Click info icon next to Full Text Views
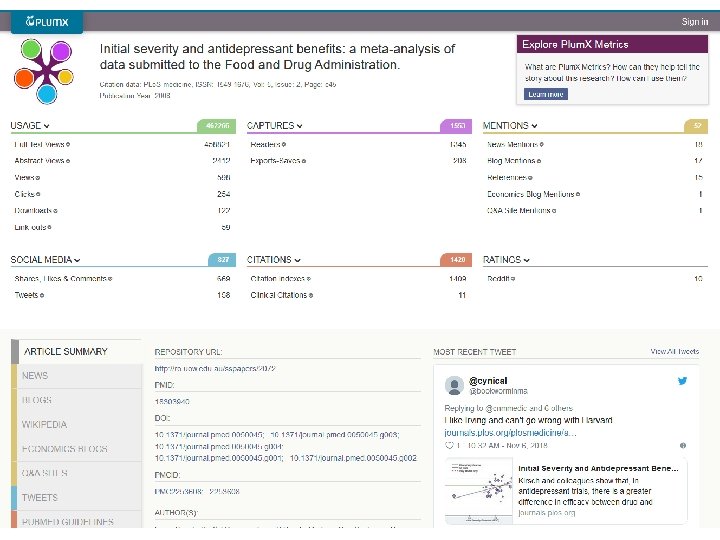The width and height of the screenshot is (720, 540). 68,145
